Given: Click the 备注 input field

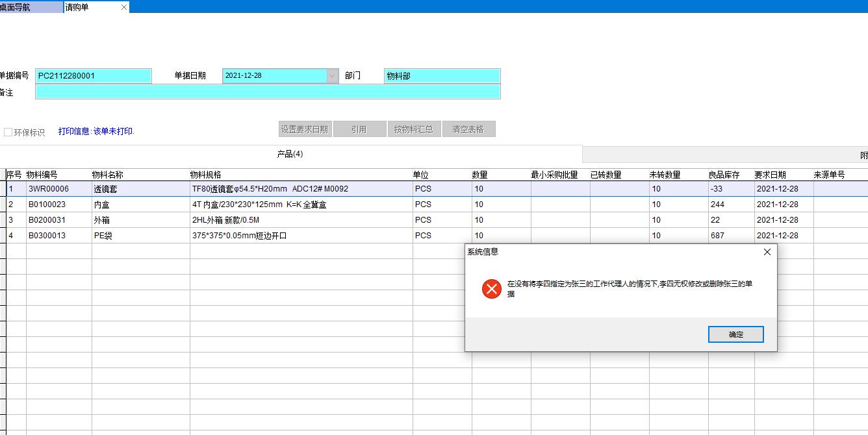Looking at the screenshot, I should (268, 92).
